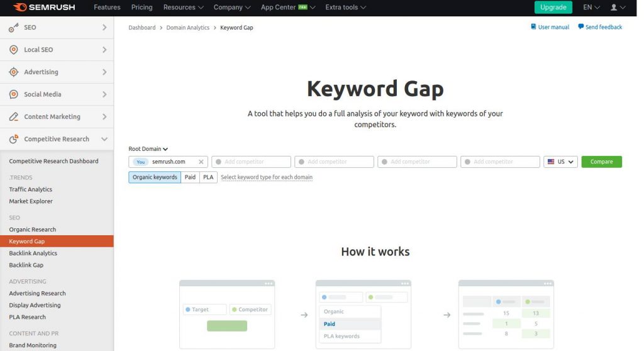The image size is (644, 351).
Task: Click the fourth Add competitor field
Action: (500, 162)
